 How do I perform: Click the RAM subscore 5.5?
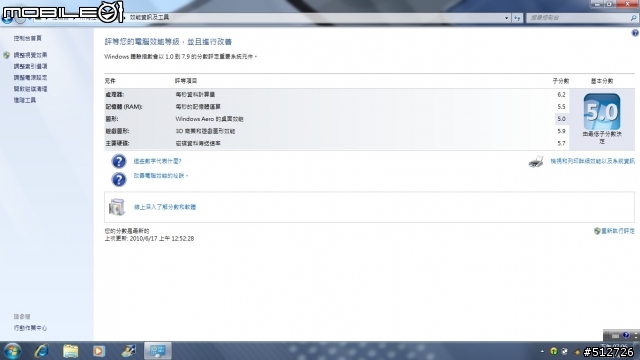tap(561, 107)
